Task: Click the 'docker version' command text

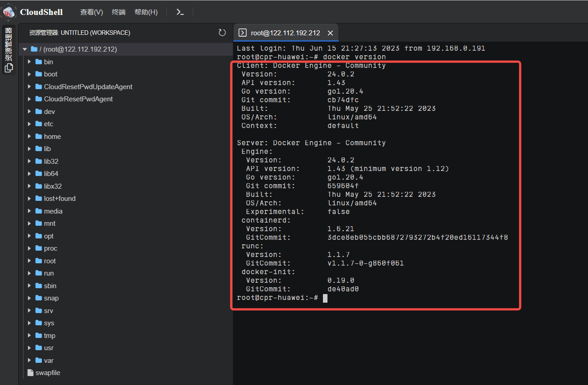Action: [354, 57]
